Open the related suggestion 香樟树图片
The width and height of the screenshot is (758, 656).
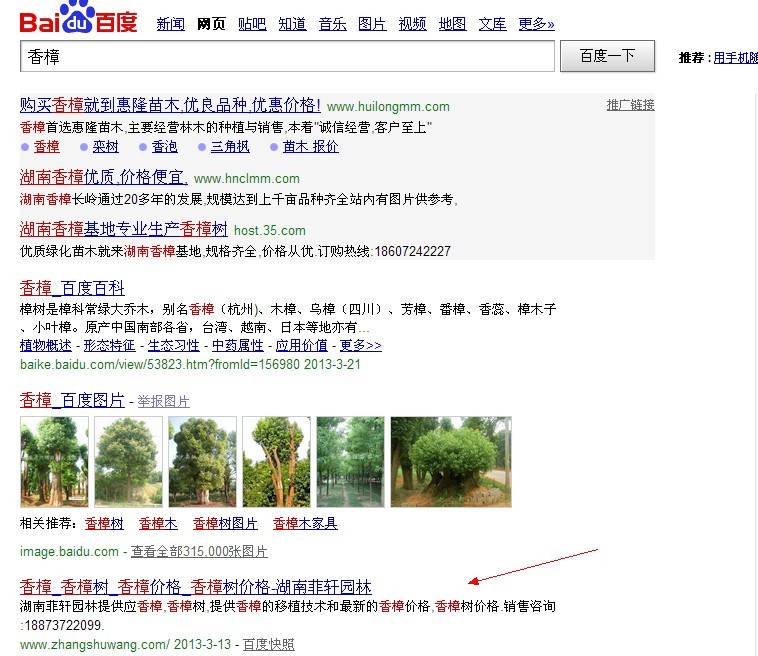point(225,523)
